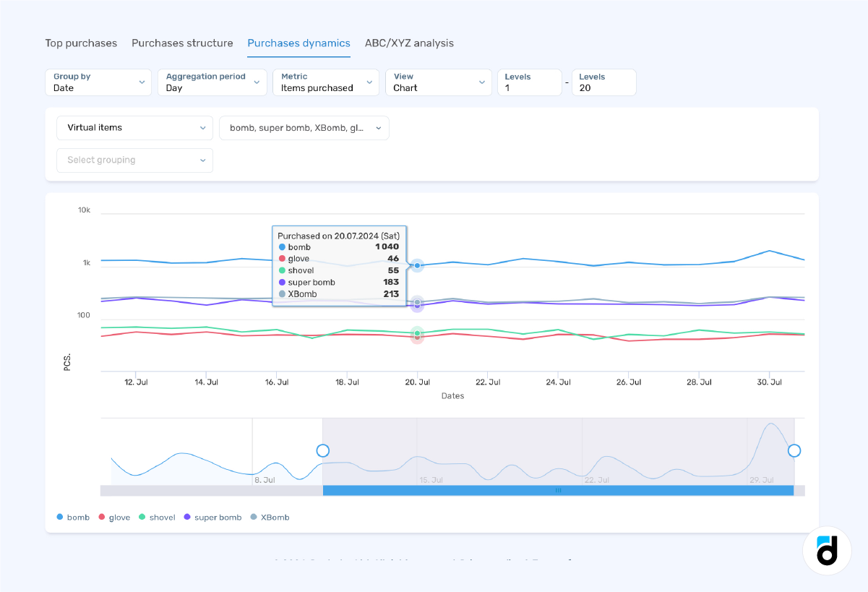Click the devtodev logo icon
Image resolution: width=868 pixels, height=592 pixels.
click(x=827, y=550)
